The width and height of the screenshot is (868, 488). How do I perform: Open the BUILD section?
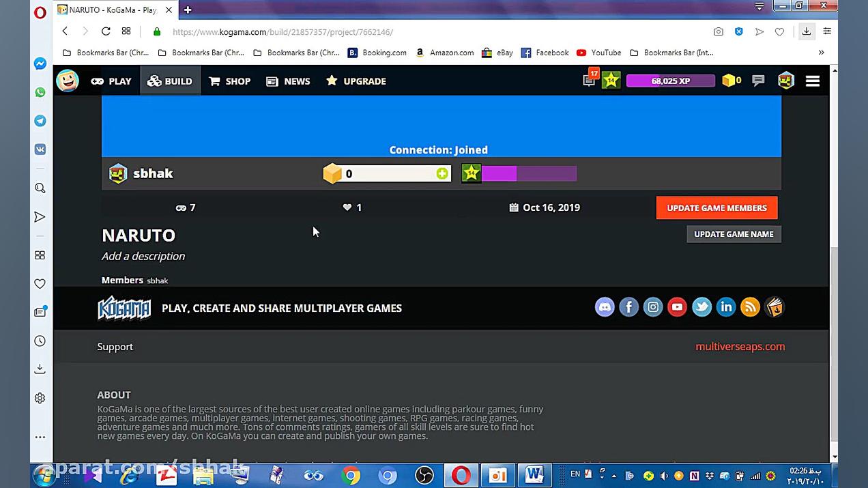click(x=170, y=81)
